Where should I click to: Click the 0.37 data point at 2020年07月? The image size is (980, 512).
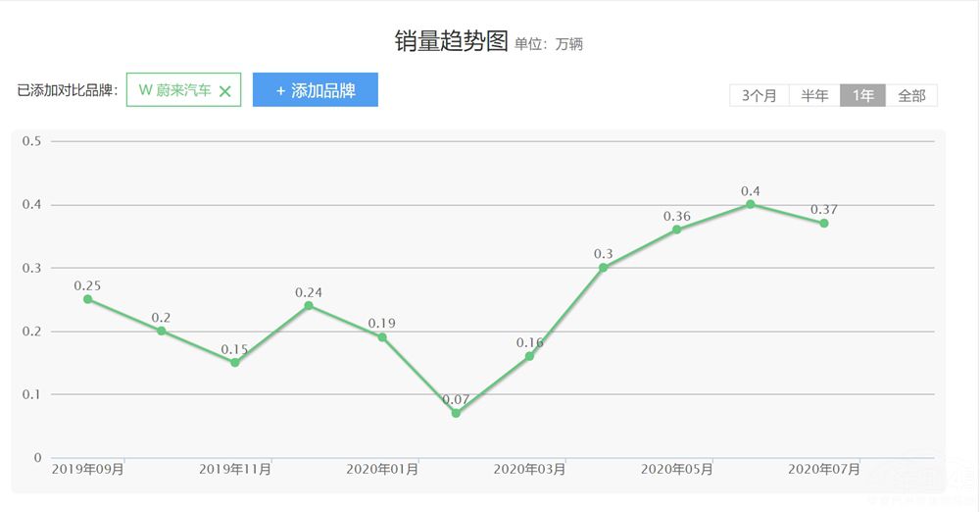coord(824,224)
